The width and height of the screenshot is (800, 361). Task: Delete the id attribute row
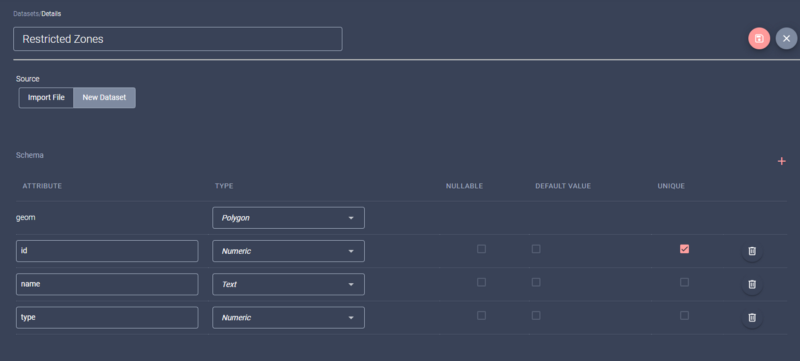point(752,251)
